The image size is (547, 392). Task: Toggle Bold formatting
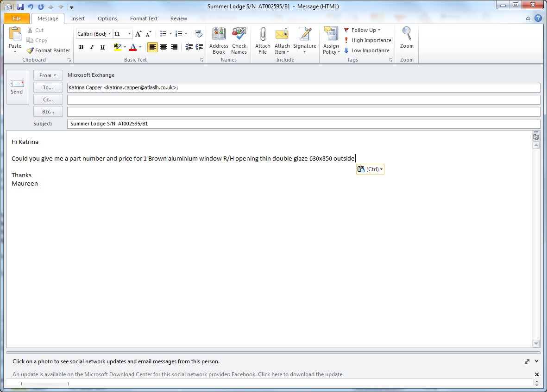pos(81,47)
